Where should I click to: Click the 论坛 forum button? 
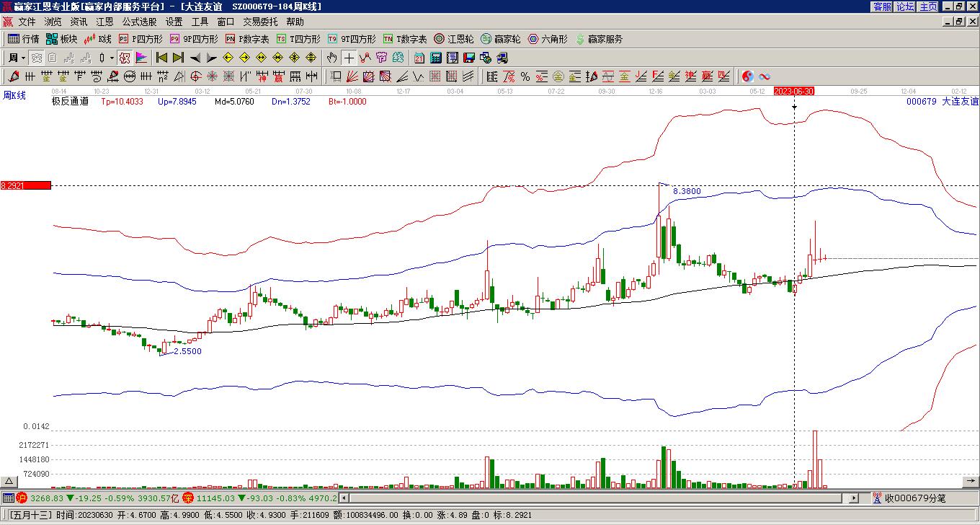pos(905,6)
